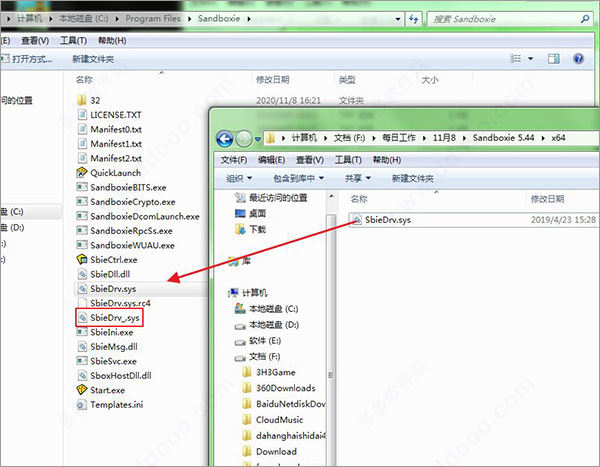Open the Edit (编辑) menu in x64 window
This screenshot has width=600, height=467.
[x=272, y=160]
